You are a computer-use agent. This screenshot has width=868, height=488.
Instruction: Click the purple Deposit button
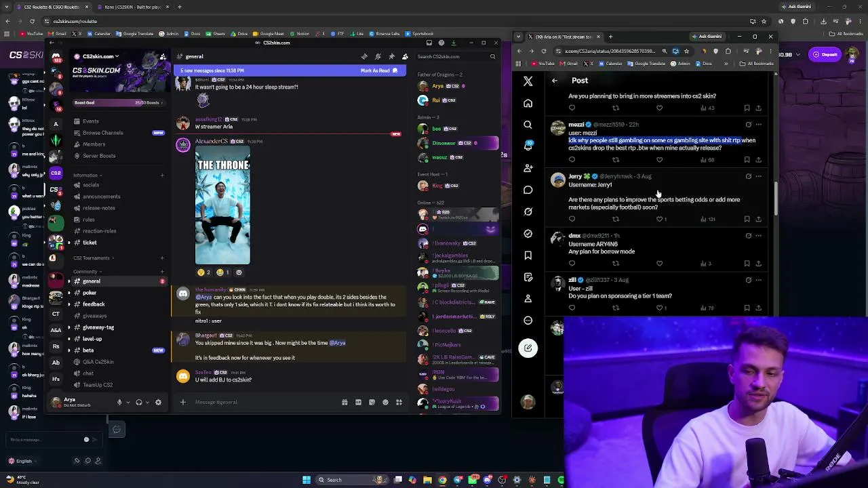[825, 54]
